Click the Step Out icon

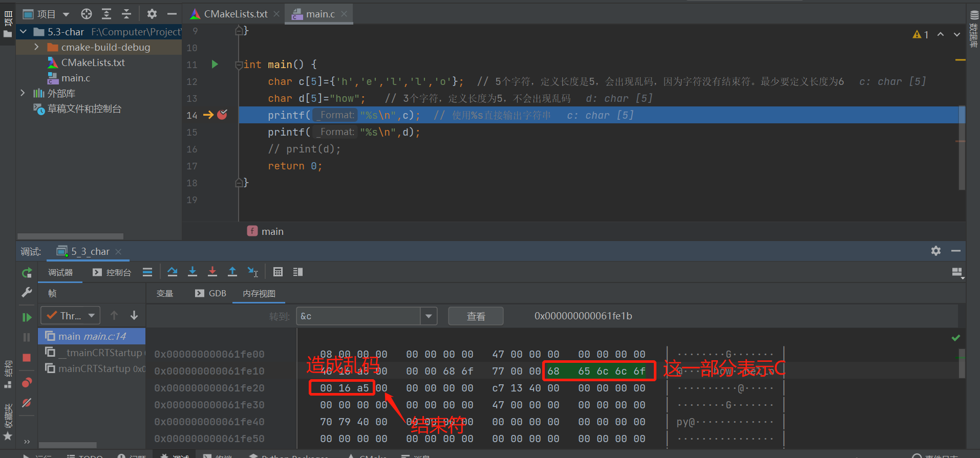tap(232, 272)
